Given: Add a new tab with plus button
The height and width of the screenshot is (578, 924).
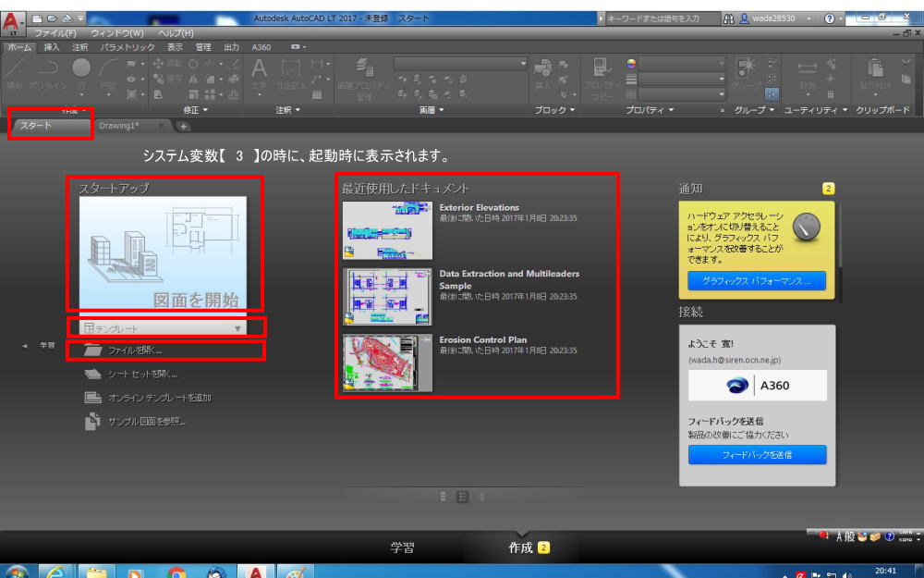Looking at the screenshot, I should [183, 126].
